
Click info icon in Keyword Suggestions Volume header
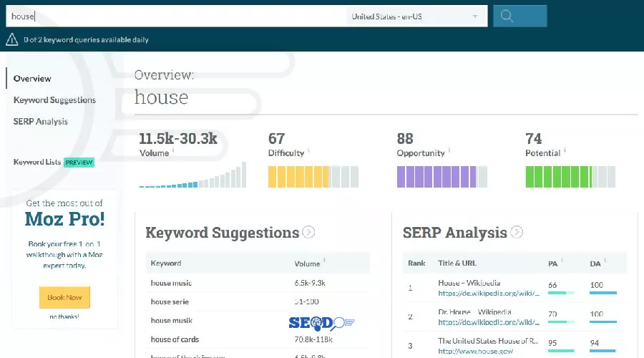(324, 260)
